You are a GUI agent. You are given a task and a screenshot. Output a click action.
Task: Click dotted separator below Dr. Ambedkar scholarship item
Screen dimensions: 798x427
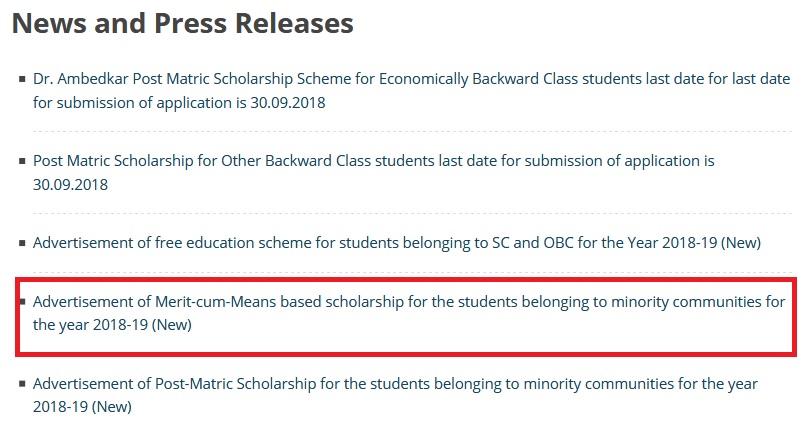400,131
